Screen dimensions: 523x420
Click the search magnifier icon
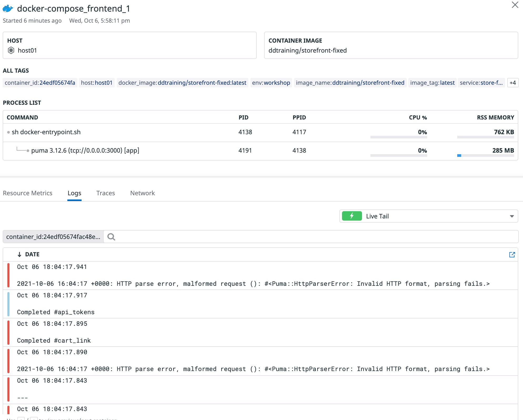coord(111,237)
